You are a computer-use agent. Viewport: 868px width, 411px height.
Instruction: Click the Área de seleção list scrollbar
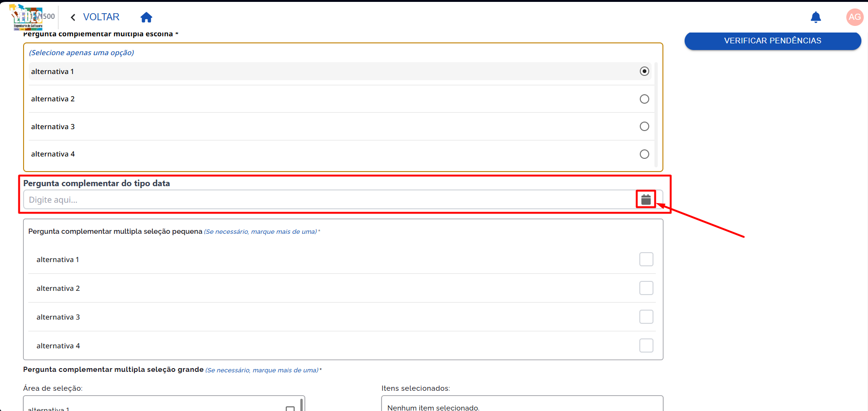click(x=302, y=404)
